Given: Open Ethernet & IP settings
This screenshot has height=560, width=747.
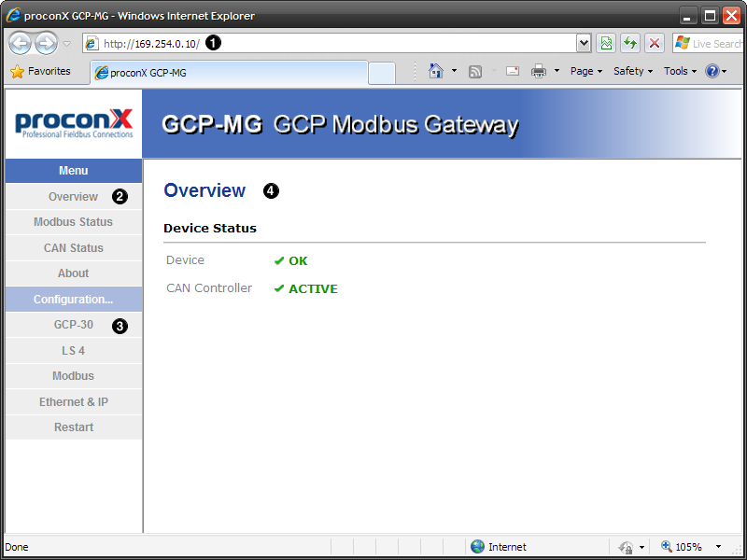Looking at the screenshot, I should point(74,402).
